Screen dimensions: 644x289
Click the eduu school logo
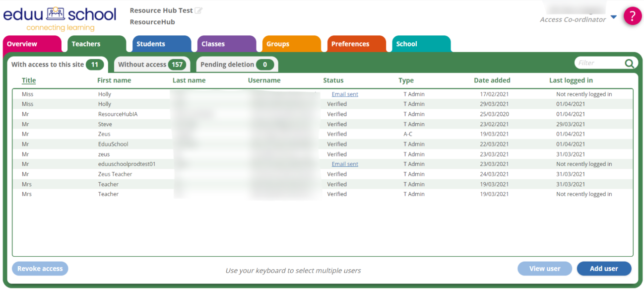pyautogui.click(x=60, y=18)
